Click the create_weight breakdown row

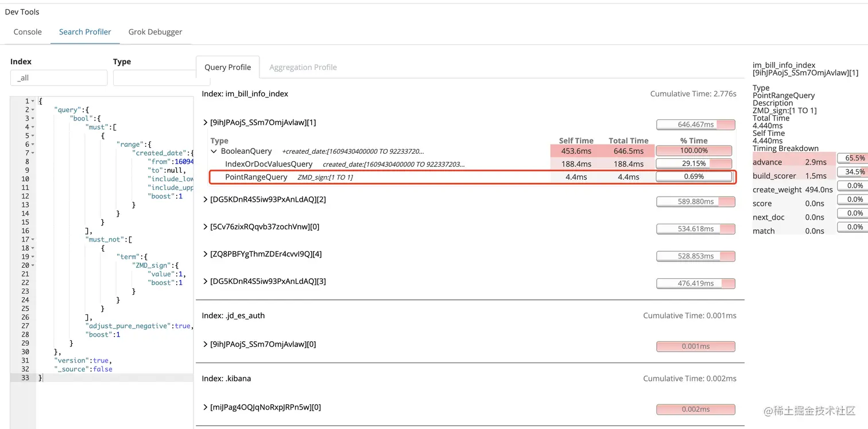tap(810, 189)
